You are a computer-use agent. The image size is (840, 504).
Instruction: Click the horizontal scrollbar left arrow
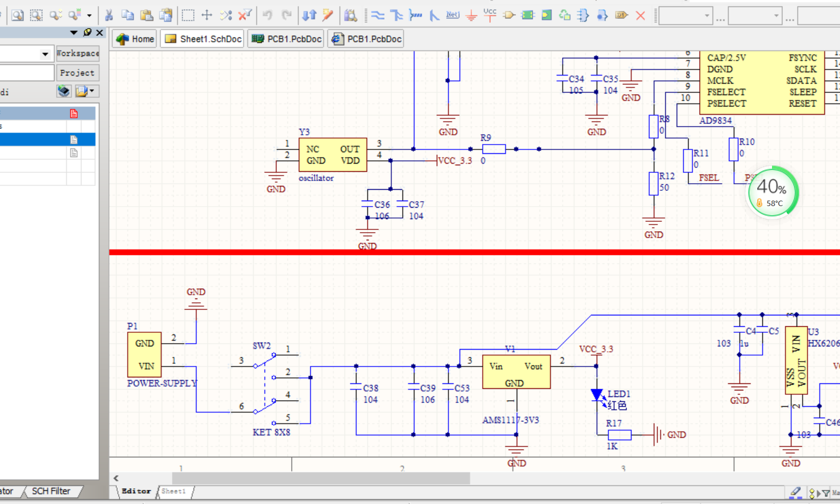(x=116, y=478)
